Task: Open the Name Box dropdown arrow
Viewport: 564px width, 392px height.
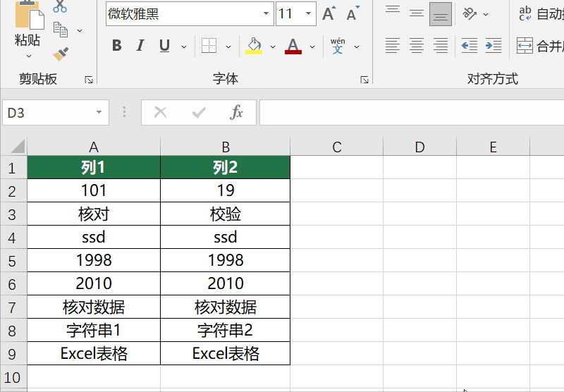Action: coord(99,113)
